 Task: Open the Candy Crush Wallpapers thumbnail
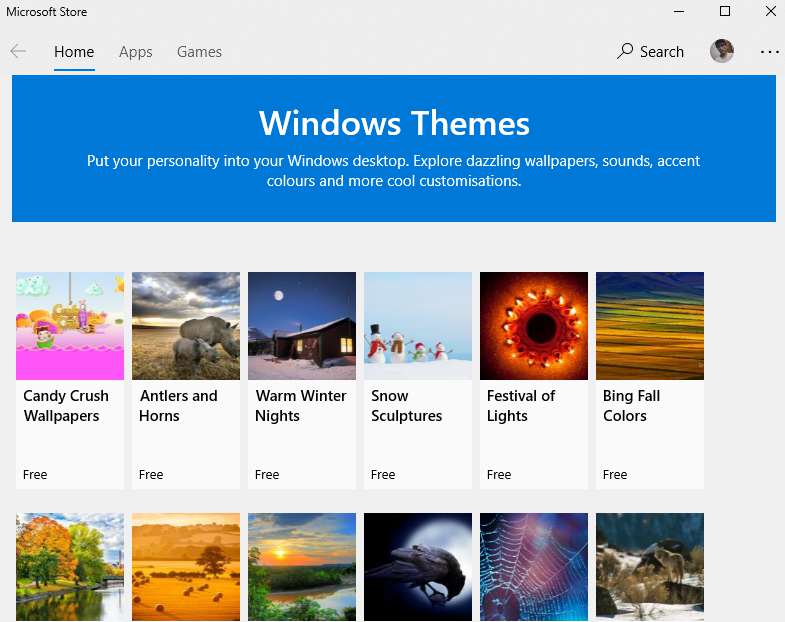[x=70, y=326]
